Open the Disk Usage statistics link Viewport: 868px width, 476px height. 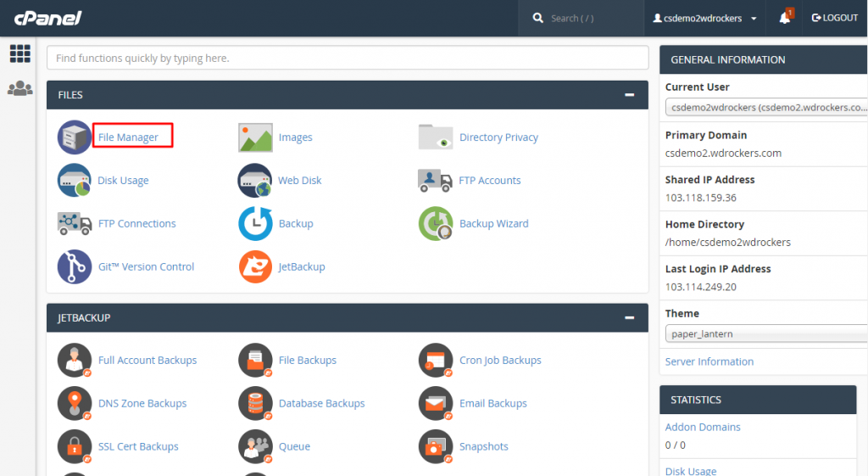[x=690, y=471]
